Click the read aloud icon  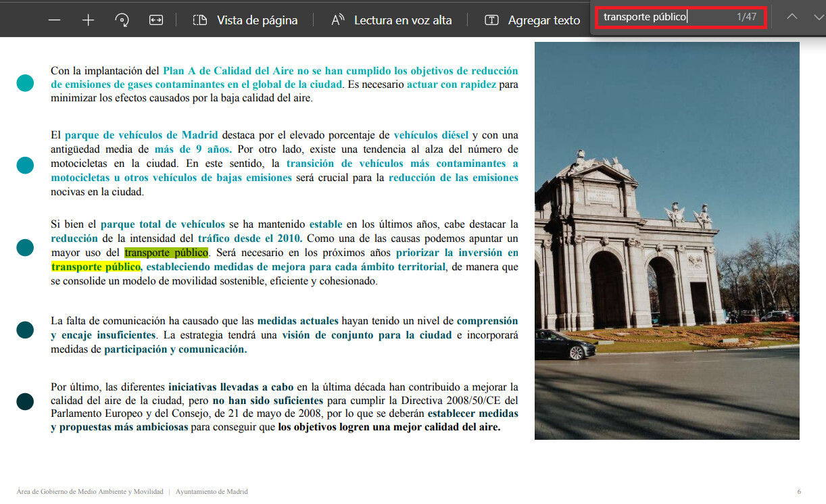pyautogui.click(x=338, y=20)
